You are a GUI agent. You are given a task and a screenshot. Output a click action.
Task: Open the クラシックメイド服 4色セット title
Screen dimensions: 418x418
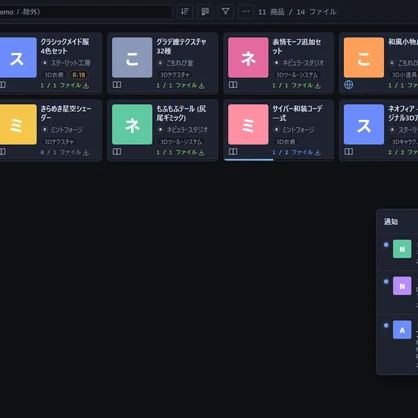pyautogui.click(x=65, y=46)
